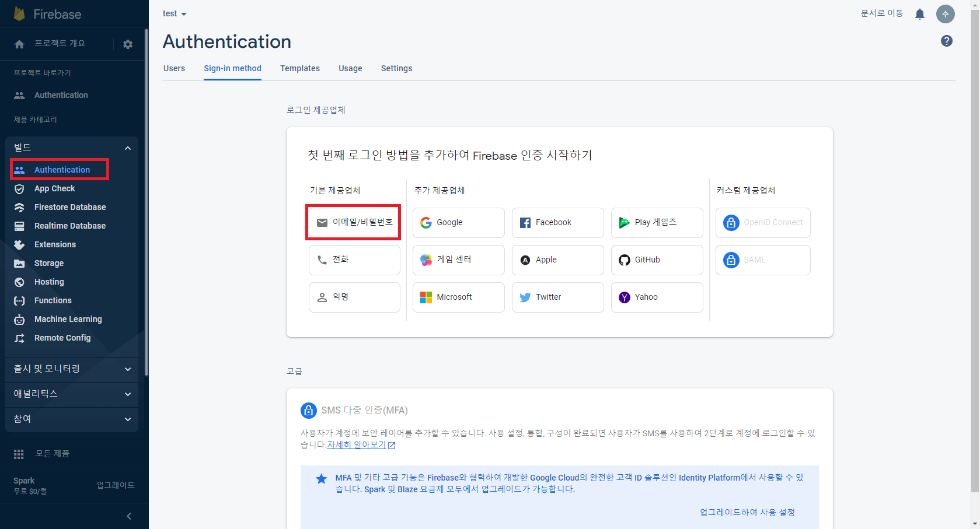This screenshot has width=980, height=529.
Task: Click the Game Center provider icon
Action: pos(426,260)
